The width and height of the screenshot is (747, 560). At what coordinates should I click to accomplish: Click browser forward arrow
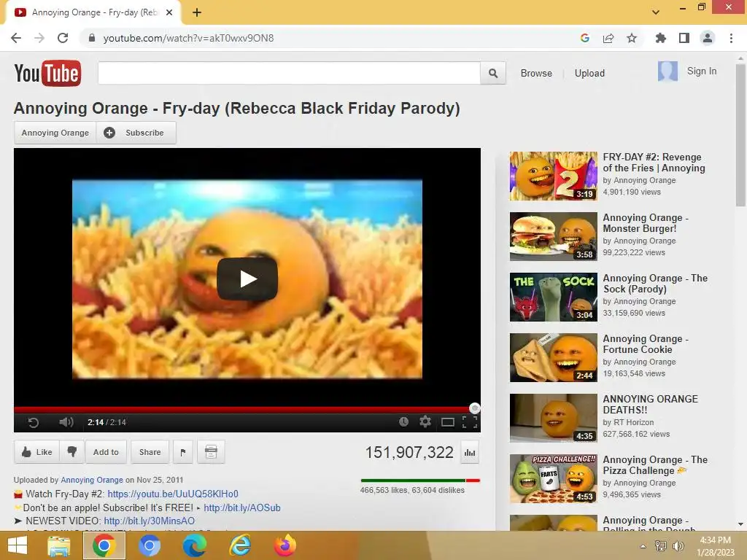[39, 38]
